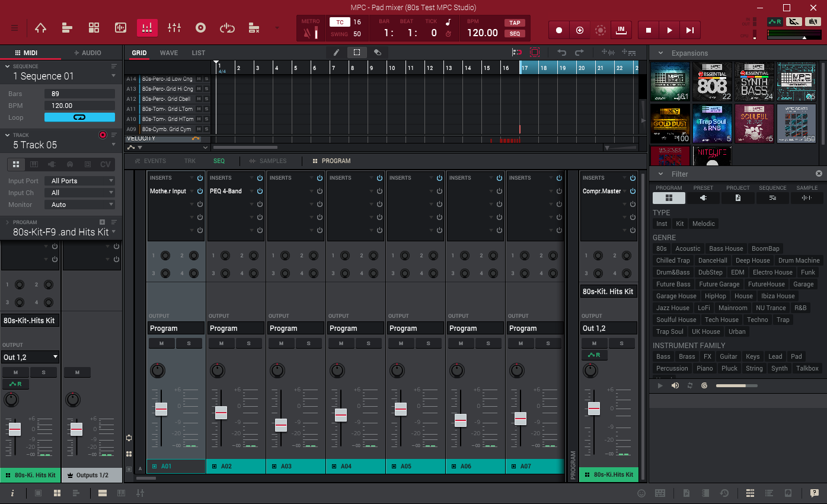Open the Output dropdown showing Out 1,2
This screenshot has height=504, width=827.
pyautogui.click(x=30, y=356)
